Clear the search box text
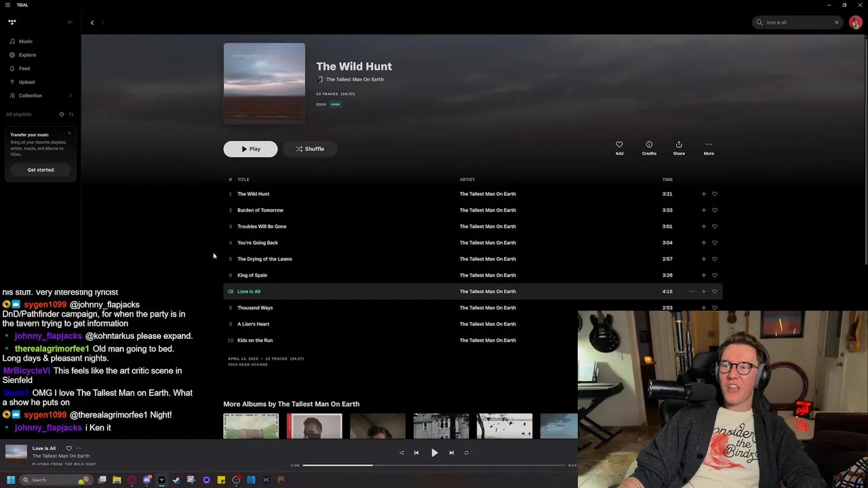 (x=837, y=22)
